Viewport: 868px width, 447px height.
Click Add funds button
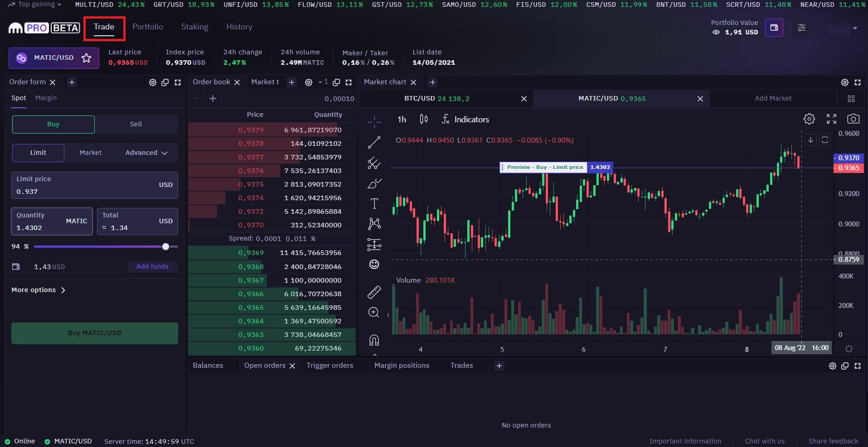tap(152, 266)
